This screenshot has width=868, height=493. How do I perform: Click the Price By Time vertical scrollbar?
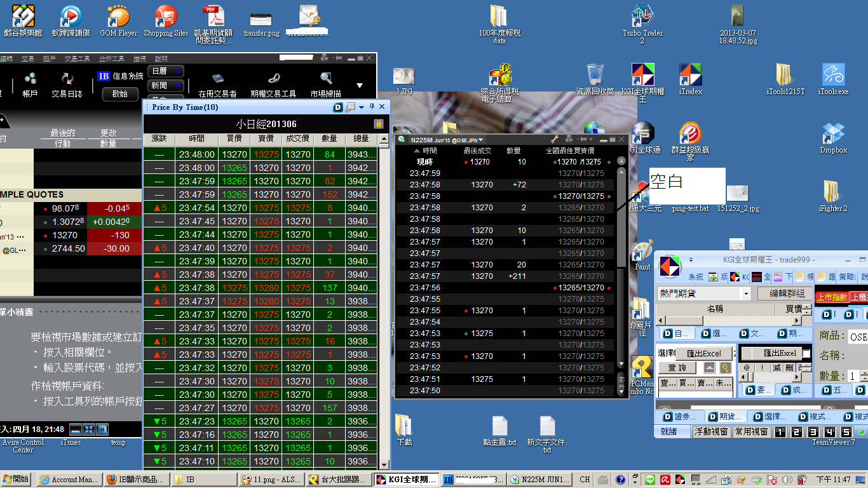click(383, 302)
